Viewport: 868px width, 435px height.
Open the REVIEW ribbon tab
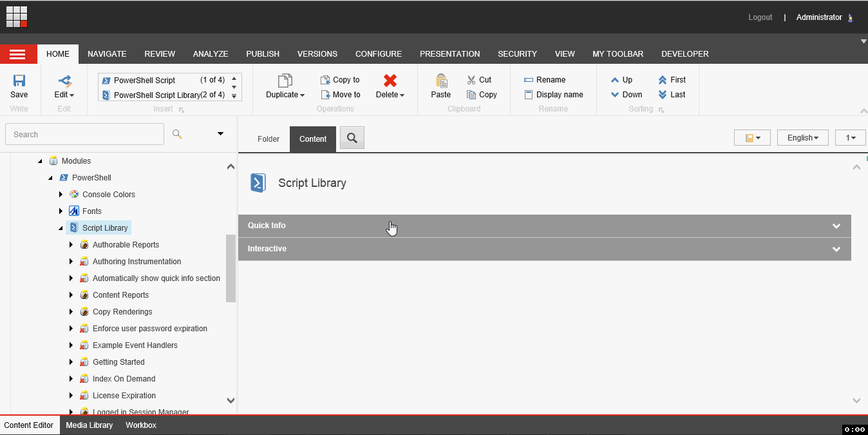tap(160, 54)
